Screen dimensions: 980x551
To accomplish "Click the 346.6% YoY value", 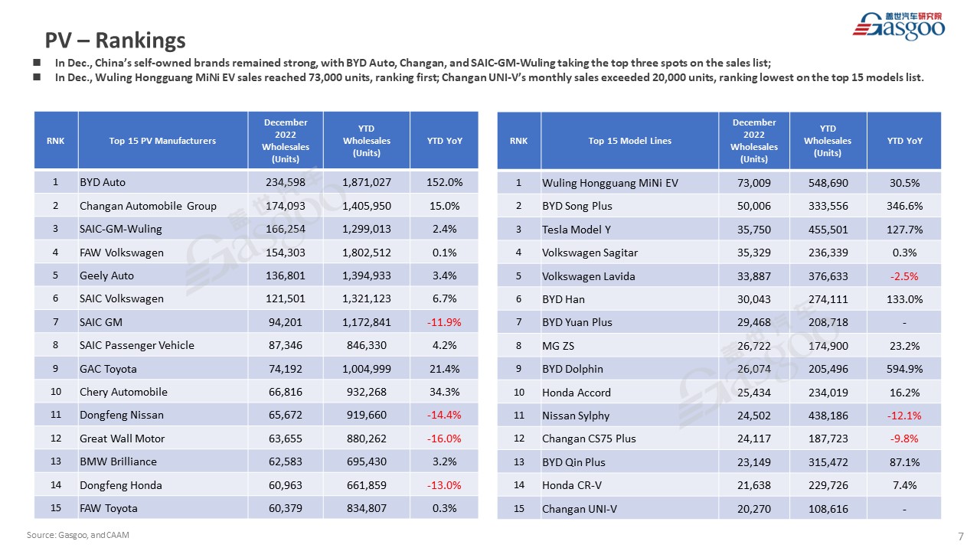I will pos(904,206).
